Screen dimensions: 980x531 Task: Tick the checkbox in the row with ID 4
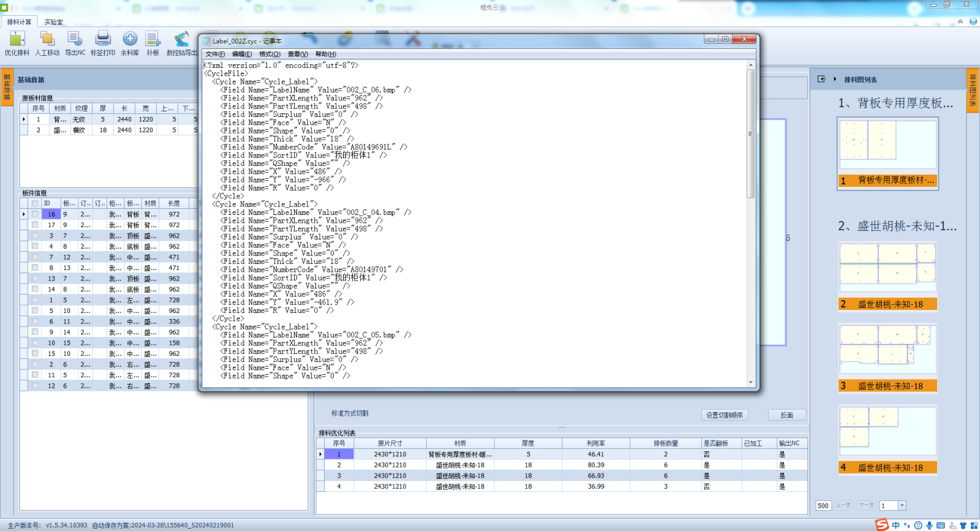coord(35,246)
